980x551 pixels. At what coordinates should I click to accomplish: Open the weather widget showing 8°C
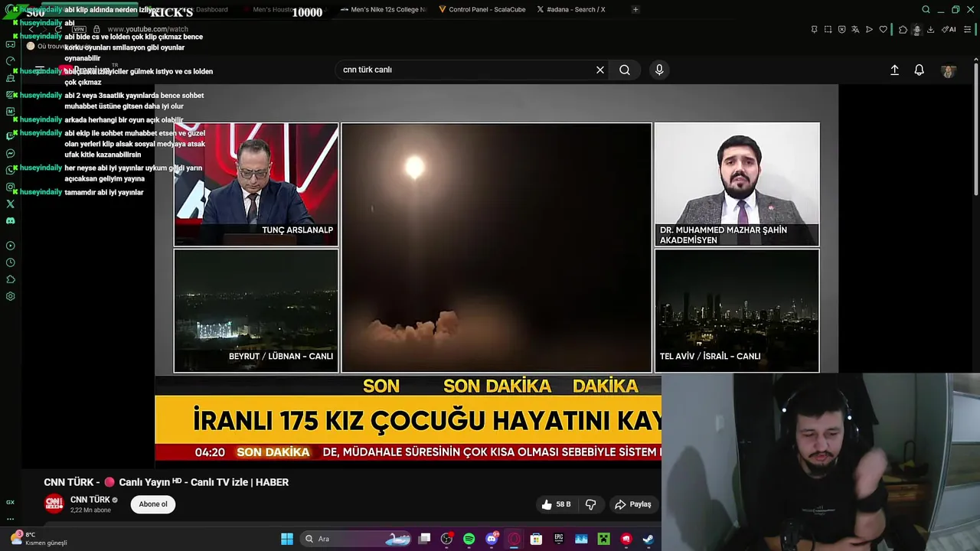(x=38, y=539)
